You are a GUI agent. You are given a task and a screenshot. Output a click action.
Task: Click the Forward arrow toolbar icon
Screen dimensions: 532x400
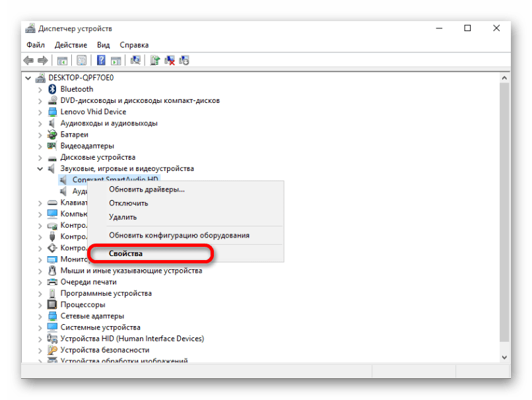click(x=43, y=61)
